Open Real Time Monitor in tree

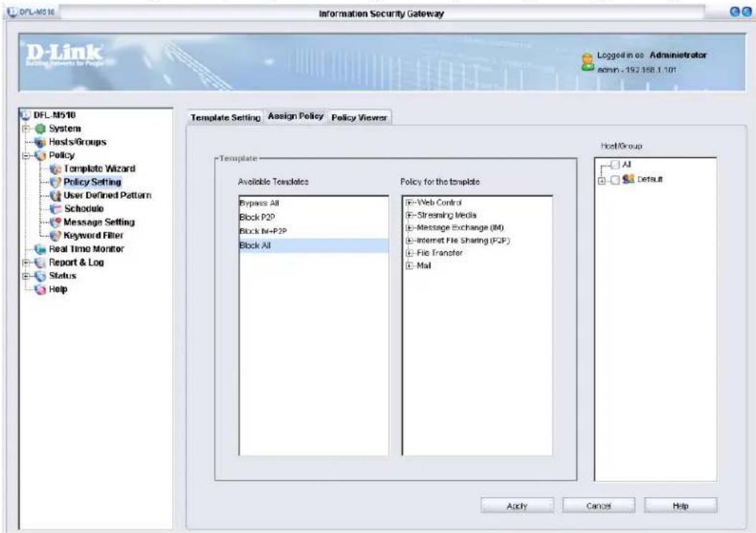(x=86, y=249)
